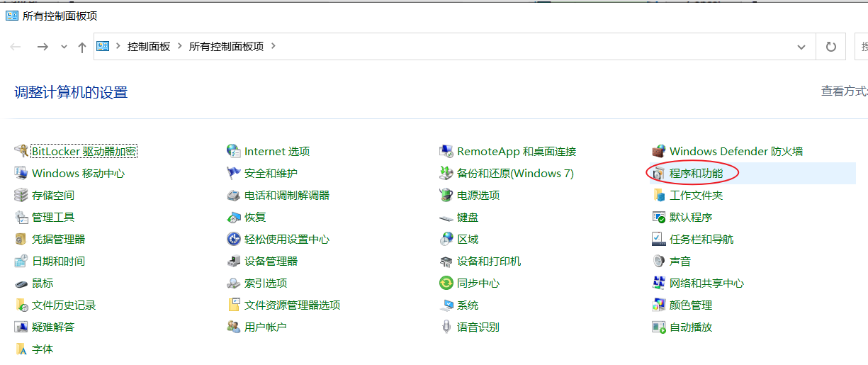Screen dimensions: 868x365
Task: Open the 查看方式 view options
Action: [x=845, y=91]
